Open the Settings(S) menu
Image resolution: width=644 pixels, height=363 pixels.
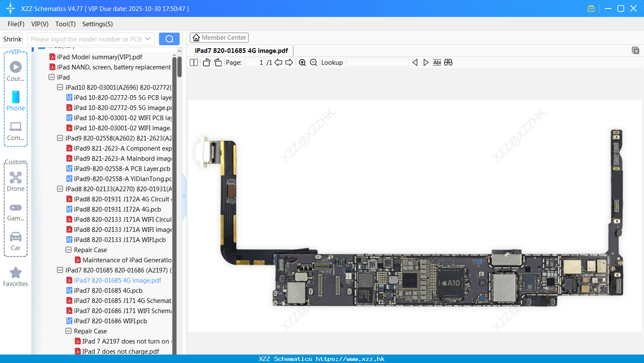tap(98, 24)
